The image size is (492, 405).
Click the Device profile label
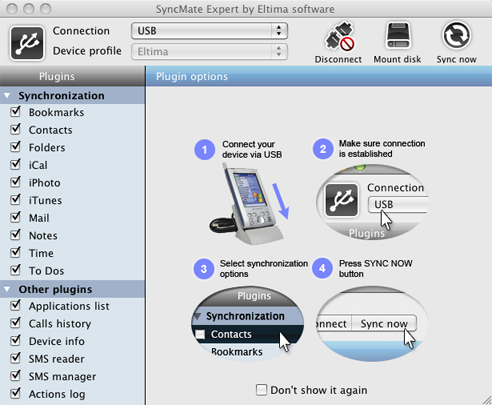click(x=87, y=51)
